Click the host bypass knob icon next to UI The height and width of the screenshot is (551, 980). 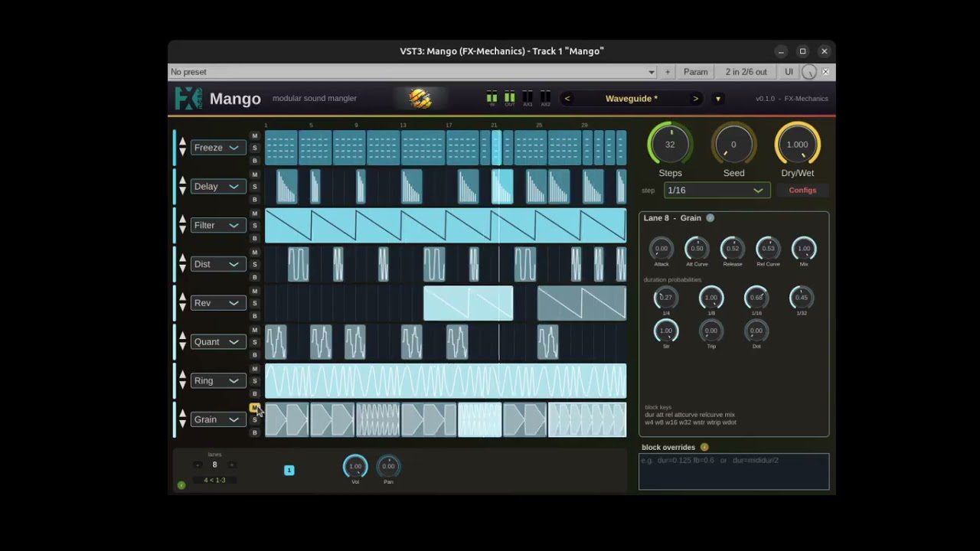pos(808,72)
